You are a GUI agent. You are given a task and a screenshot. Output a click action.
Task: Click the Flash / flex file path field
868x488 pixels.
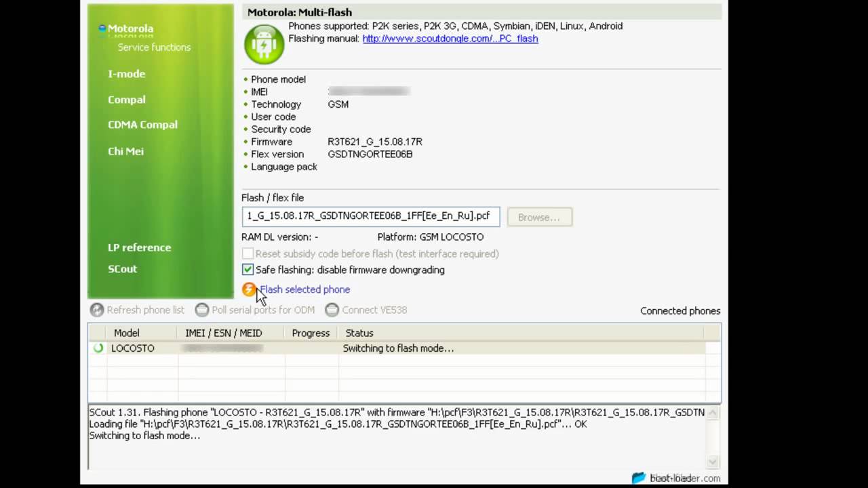371,216
